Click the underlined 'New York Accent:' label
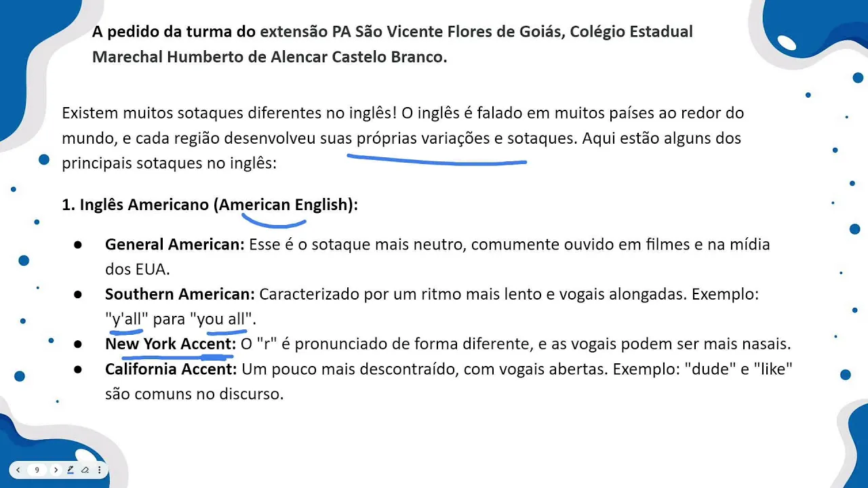 pyautogui.click(x=170, y=344)
